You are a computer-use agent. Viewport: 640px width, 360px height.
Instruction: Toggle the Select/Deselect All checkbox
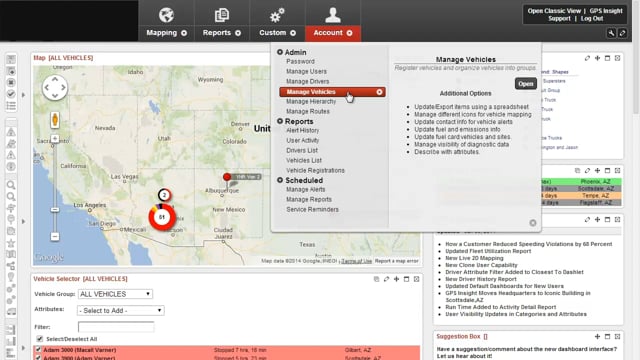(x=40, y=339)
